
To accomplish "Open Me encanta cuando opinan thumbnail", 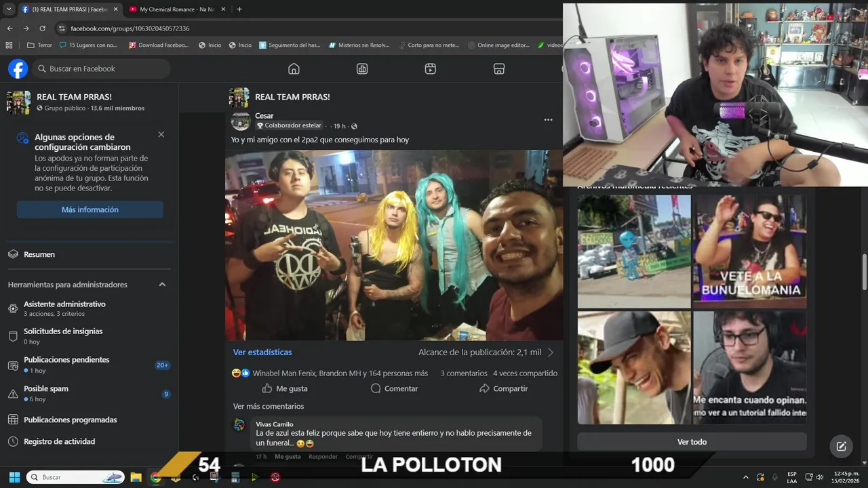I will 750,367.
